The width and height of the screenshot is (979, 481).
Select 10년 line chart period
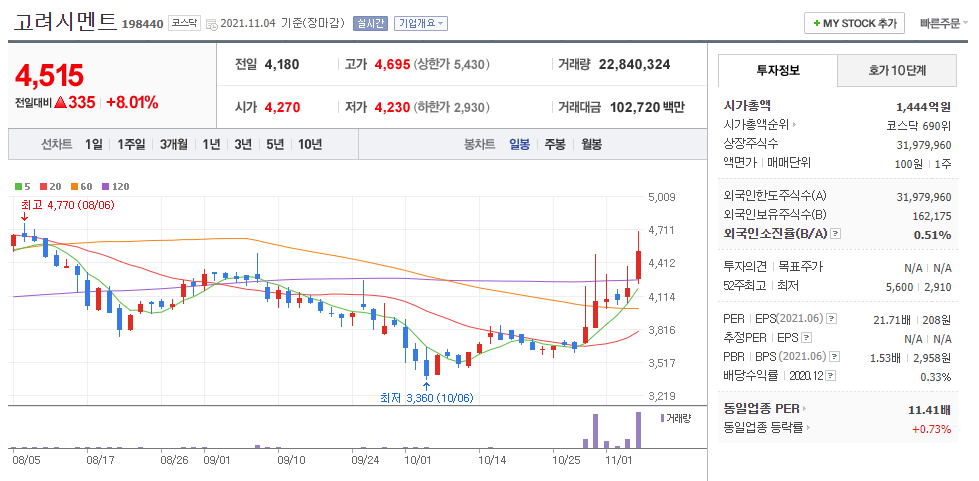click(310, 144)
